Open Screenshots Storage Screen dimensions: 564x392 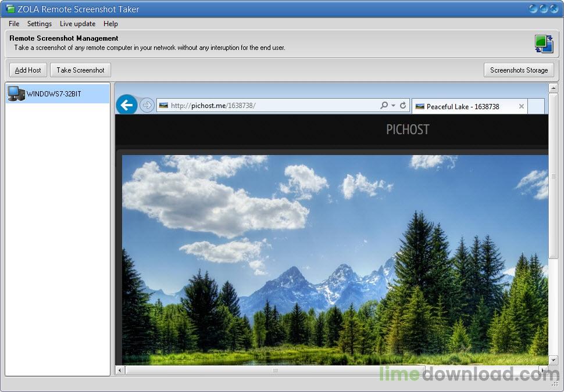click(519, 70)
